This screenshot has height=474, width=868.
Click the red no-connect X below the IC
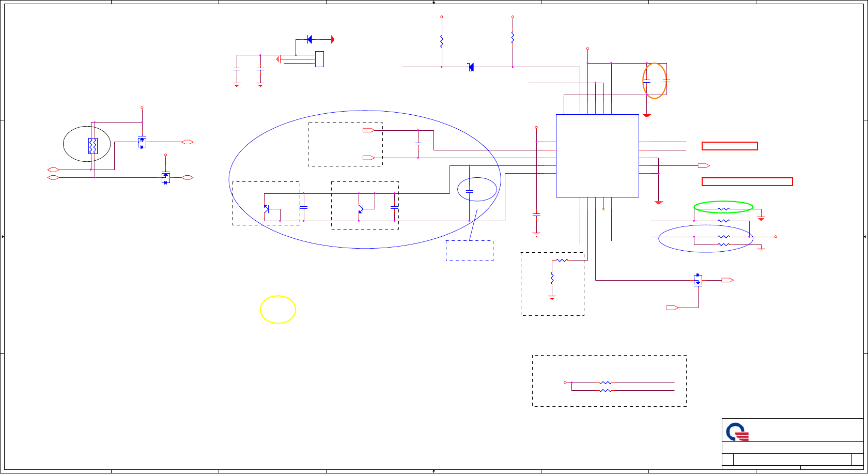click(x=603, y=209)
